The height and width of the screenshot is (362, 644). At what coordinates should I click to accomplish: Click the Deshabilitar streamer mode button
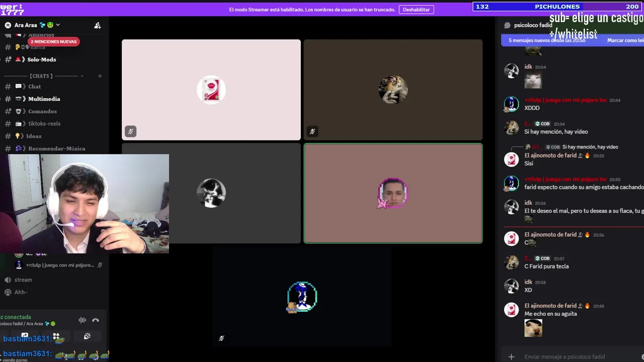pyautogui.click(x=416, y=10)
